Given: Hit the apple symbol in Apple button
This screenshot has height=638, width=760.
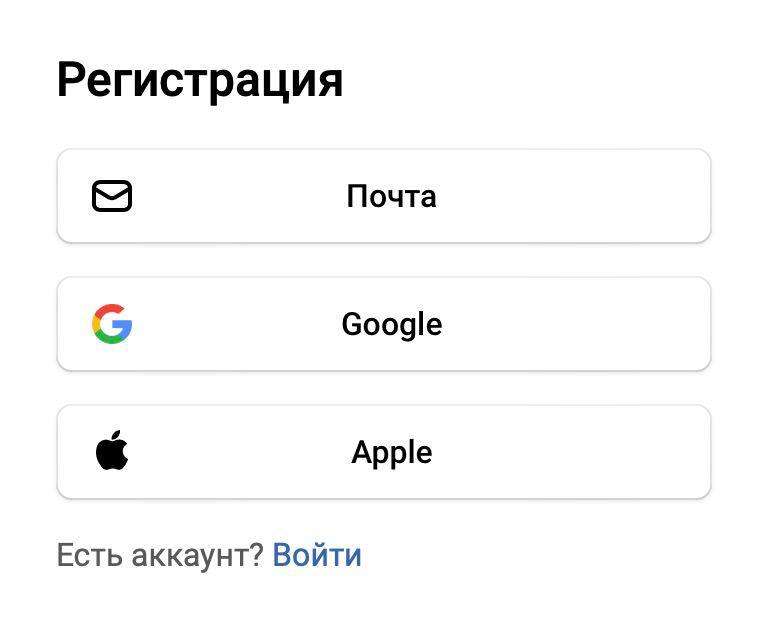Looking at the screenshot, I should point(112,452).
